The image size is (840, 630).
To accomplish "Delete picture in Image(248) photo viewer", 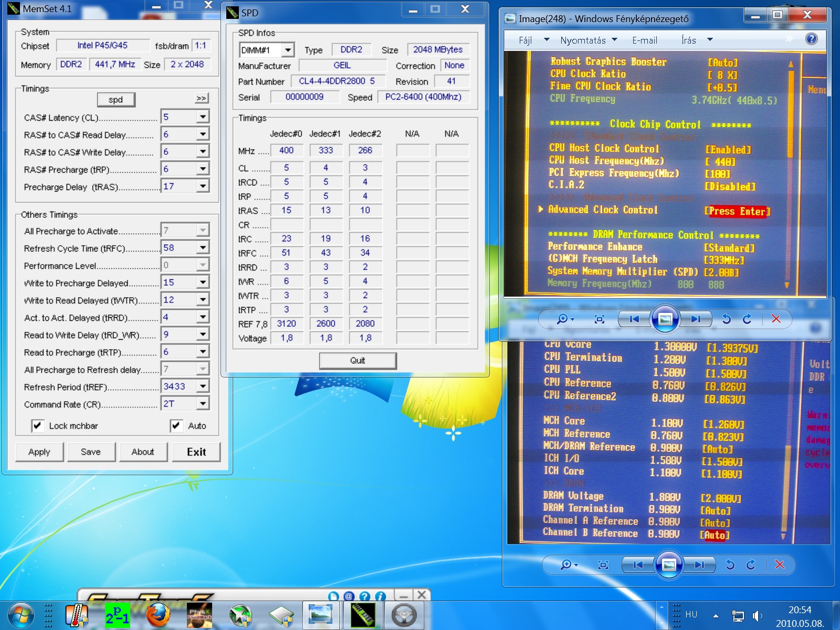I will pos(776,319).
